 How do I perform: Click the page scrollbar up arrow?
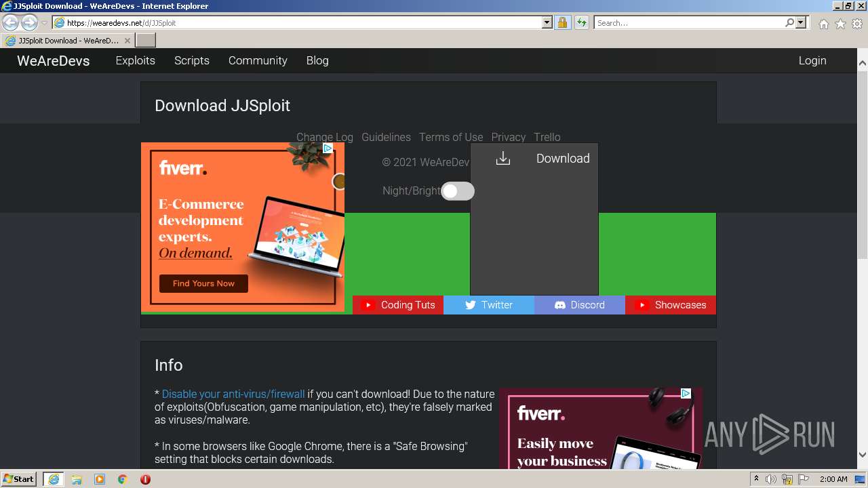863,63
